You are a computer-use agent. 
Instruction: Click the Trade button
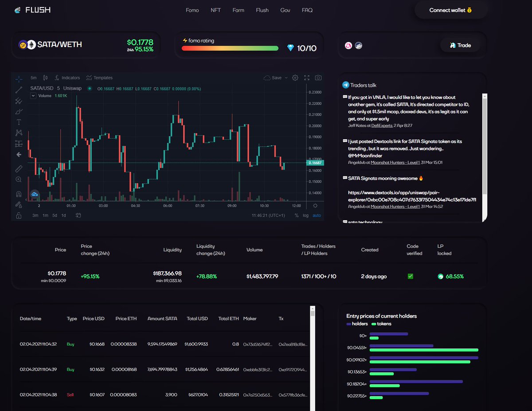pyautogui.click(x=460, y=45)
